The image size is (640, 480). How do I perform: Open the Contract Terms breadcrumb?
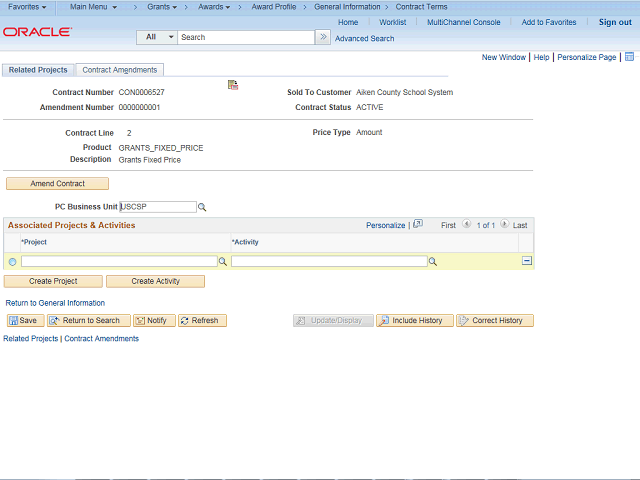(x=421, y=7)
